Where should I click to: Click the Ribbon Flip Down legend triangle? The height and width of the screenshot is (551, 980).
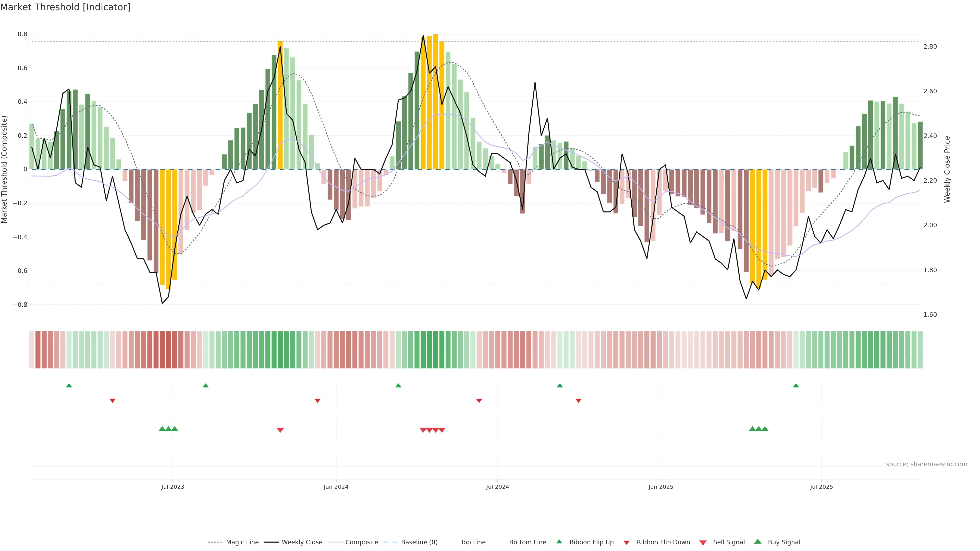tap(627, 543)
